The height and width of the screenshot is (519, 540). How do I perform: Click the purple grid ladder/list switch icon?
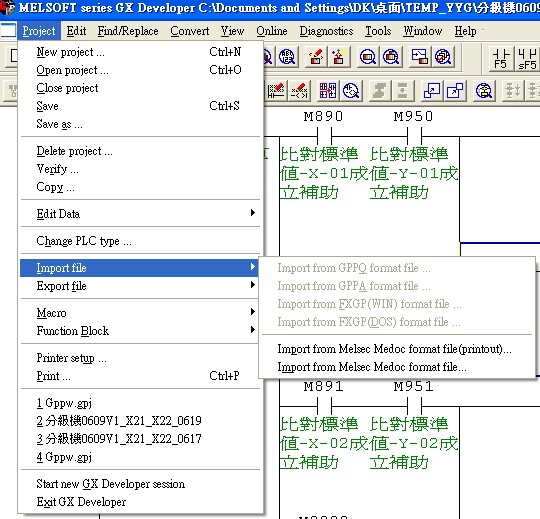[x=328, y=91]
